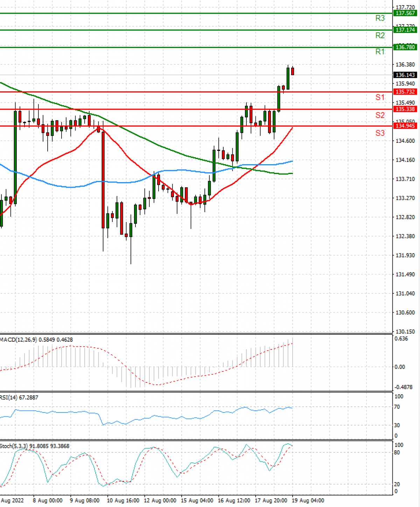Image resolution: width=420 pixels, height=507 pixels.
Task: Click the 15 Aug 04:00 time label
Action: pyautogui.click(x=197, y=500)
